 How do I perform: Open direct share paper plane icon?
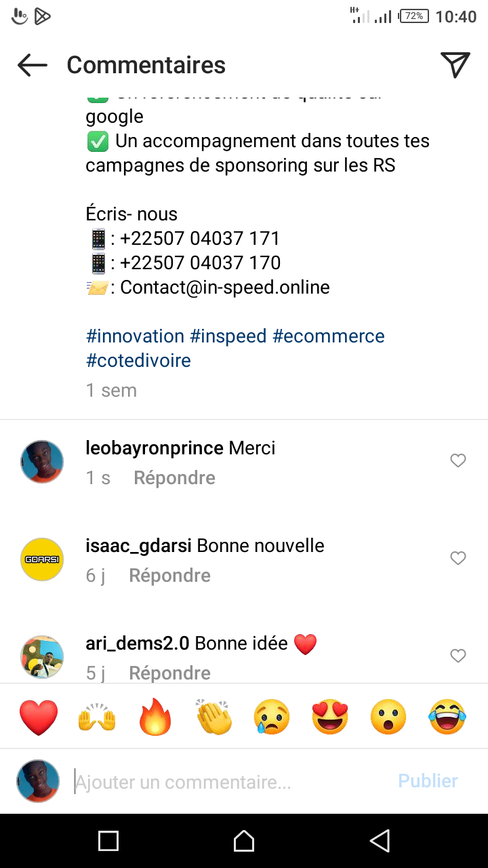(x=455, y=65)
